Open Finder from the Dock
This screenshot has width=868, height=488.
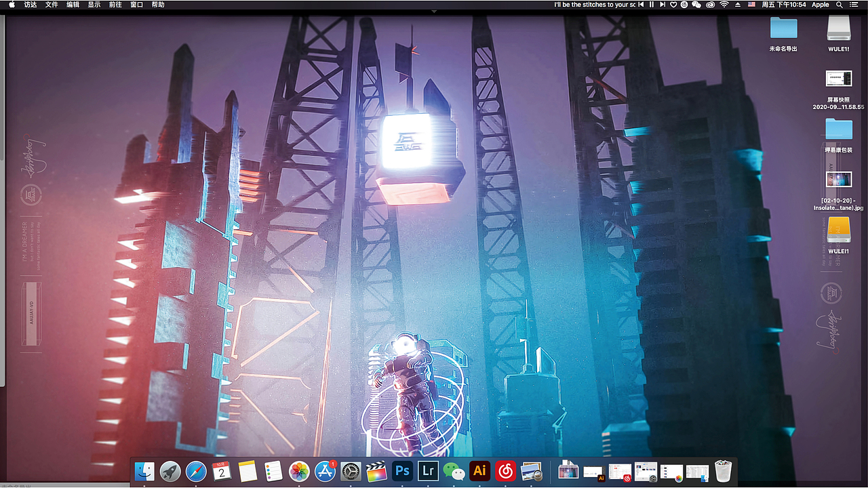point(144,471)
